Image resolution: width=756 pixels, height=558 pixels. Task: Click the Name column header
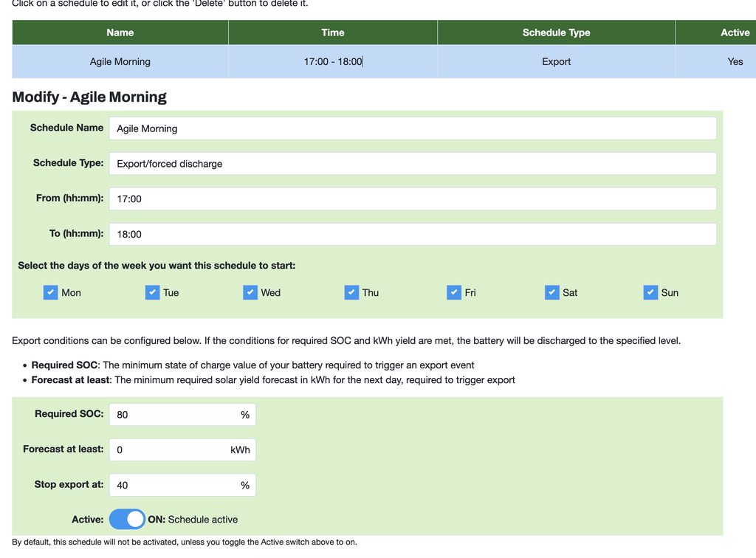pos(120,32)
